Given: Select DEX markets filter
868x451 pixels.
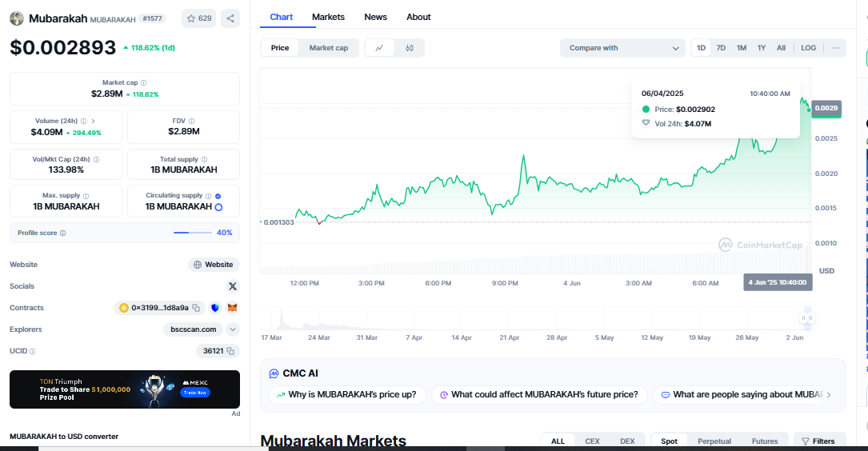Looking at the screenshot, I should tap(627, 441).
